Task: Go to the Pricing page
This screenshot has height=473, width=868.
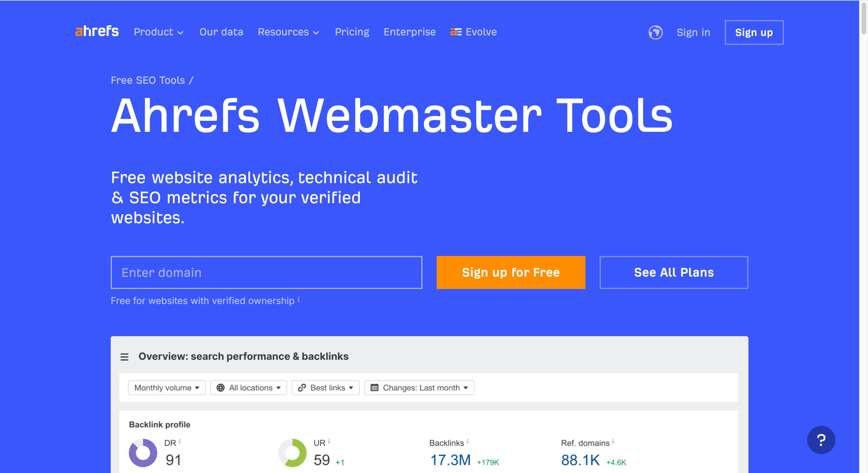Action: (x=352, y=32)
